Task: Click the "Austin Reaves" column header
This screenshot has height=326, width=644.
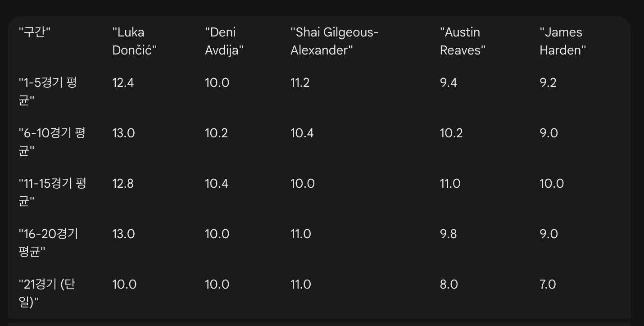Action: (x=463, y=41)
